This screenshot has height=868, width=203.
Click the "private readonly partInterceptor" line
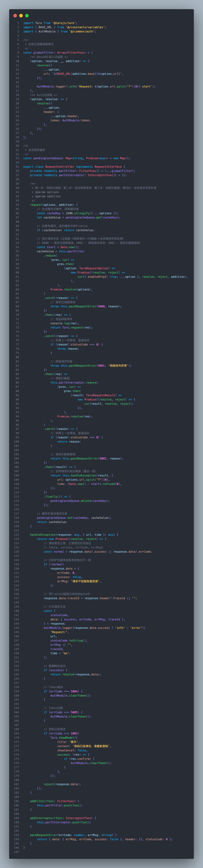pos(78,175)
